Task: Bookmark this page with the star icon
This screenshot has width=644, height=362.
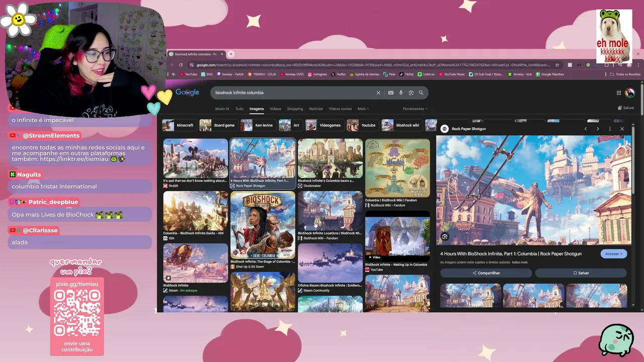Action: [557, 65]
